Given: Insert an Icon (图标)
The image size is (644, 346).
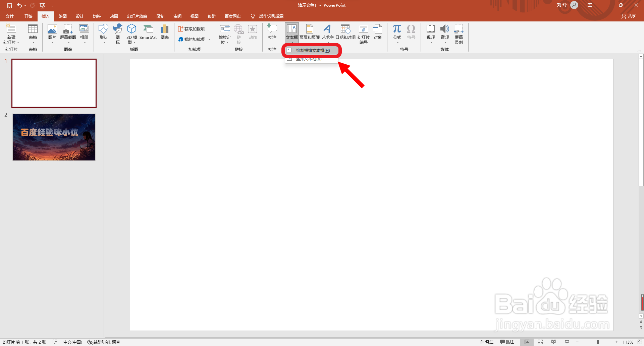Looking at the screenshot, I should (x=118, y=34).
